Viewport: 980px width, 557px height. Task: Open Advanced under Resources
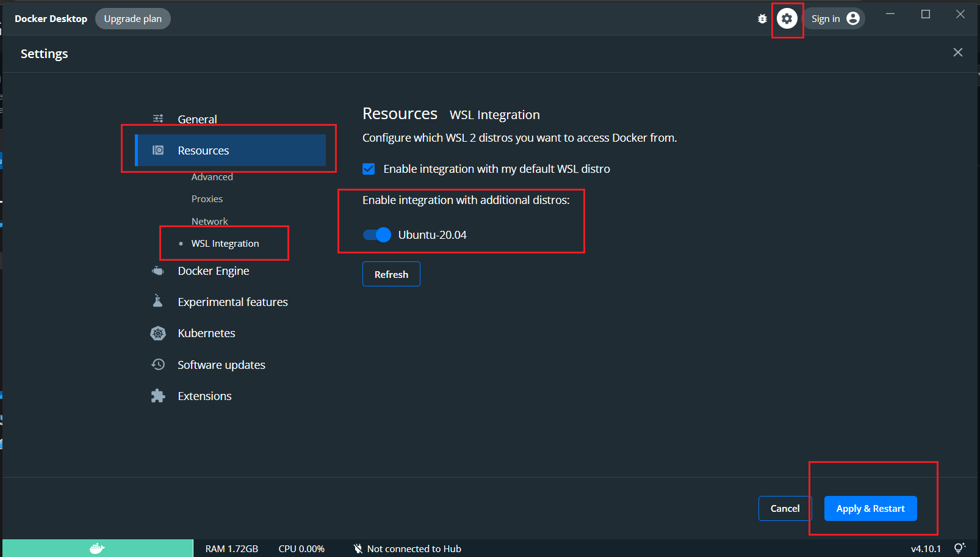click(x=212, y=177)
